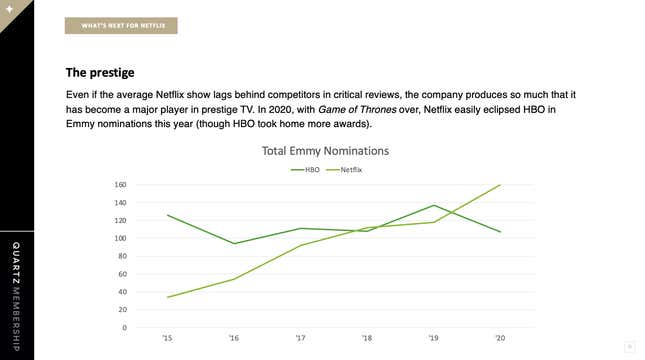
Task: Click the x-axis label '19
Action: (434, 338)
